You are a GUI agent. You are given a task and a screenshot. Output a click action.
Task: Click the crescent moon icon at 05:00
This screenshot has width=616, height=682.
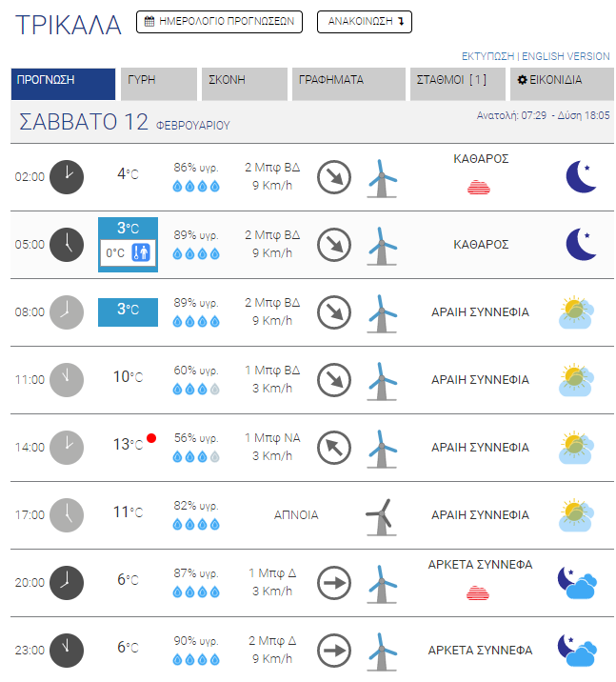pyautogui.click(x=579, y=245)
